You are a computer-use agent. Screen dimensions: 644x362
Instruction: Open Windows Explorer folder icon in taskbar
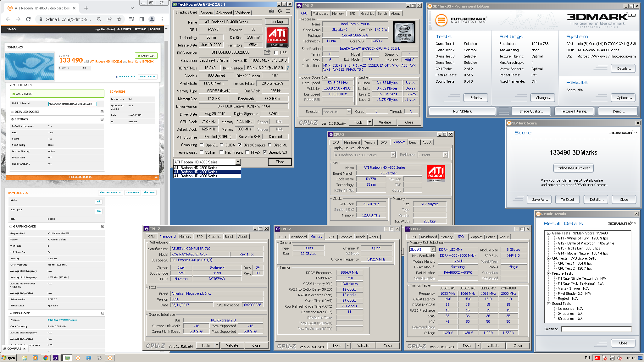tap(25, 358)
